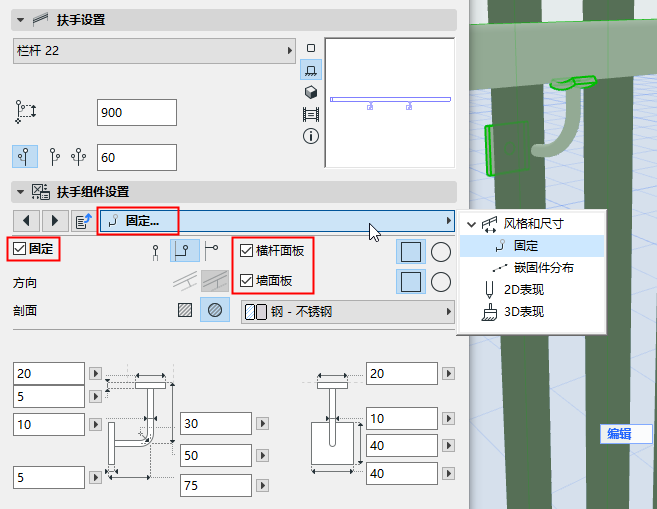Open arrow beside the 30 field
Image resolution: width=657 pixels, height=509 pixels.
point(262,423)
